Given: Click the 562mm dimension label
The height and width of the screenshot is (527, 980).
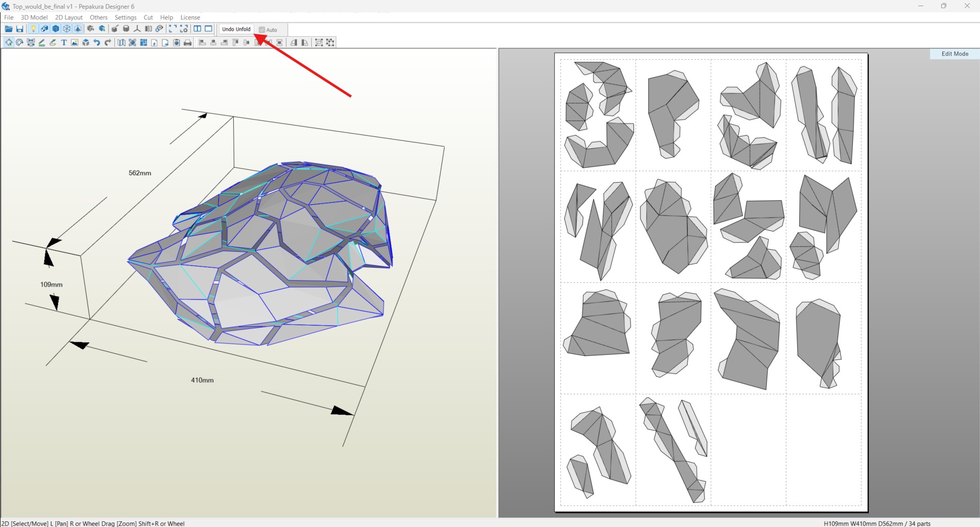Looking at the screenshot, I should pyautogui.click(x=140, y=173).
